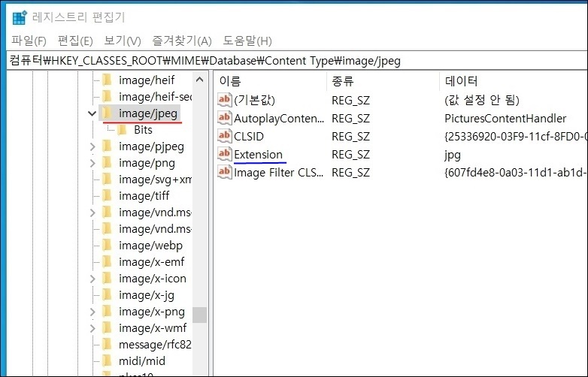Select the image/png key label
The height and width of the screenshot is (377, 588).
[x=147, y=163]
